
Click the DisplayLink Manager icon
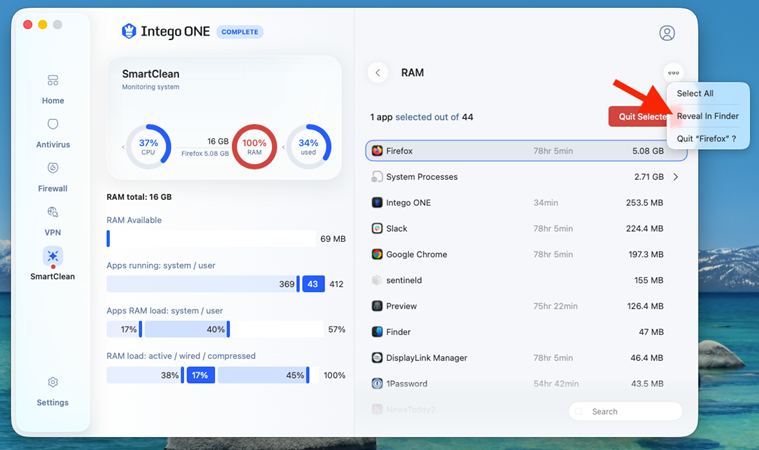coord(377,358)
